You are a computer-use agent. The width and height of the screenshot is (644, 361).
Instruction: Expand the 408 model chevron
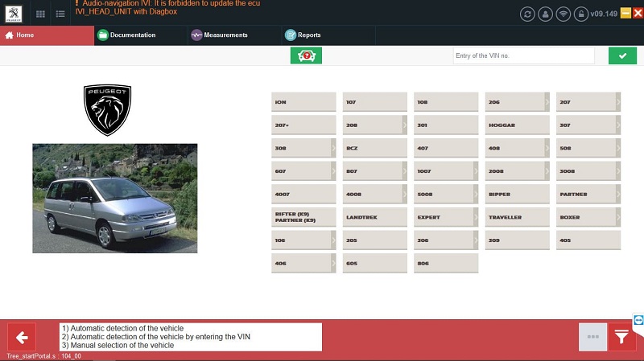pyautogui.click(x=547, y=148)
